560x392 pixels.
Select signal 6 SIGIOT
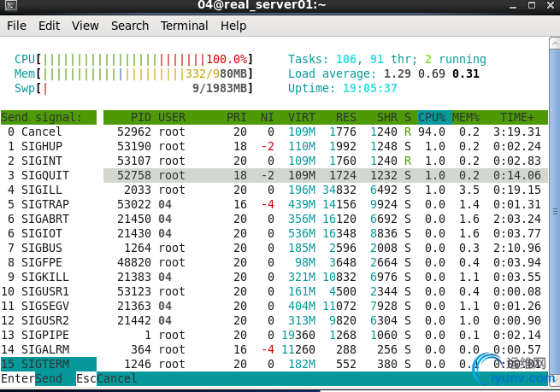pos(49,234)
